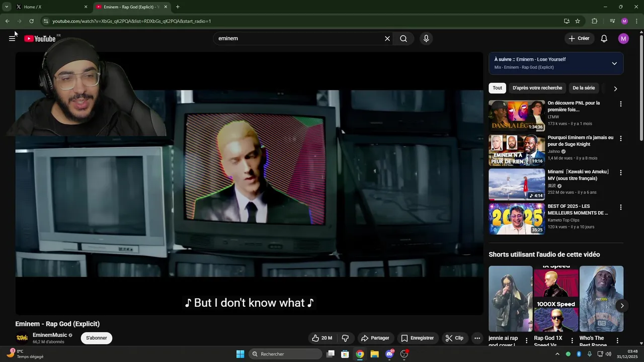The width and height of the screenshot is (644, 362).
Task: Open Microsoft Store from taskbar
Action: pos(345,354)
